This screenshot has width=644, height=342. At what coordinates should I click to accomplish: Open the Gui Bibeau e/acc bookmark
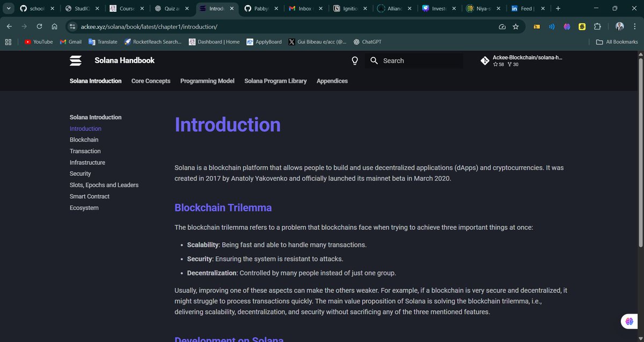click(x=317, y=42)
